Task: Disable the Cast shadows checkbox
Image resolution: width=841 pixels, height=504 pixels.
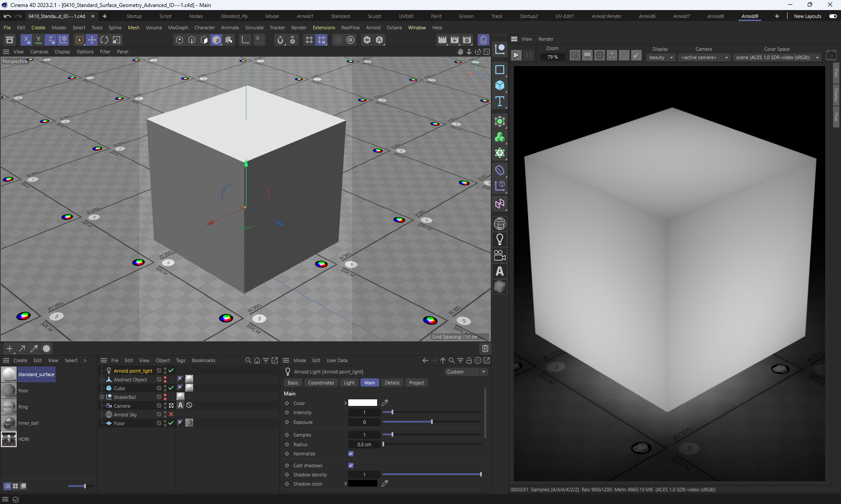Action: 351,465
